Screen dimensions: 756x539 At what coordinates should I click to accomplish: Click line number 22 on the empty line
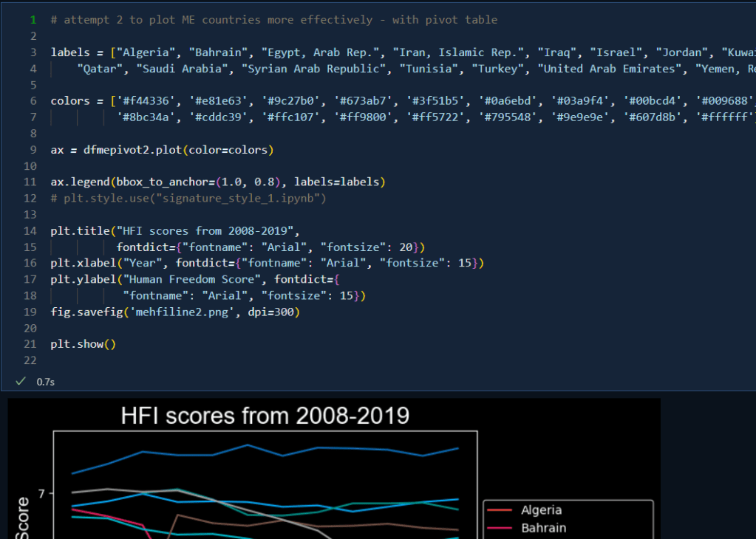31,360
